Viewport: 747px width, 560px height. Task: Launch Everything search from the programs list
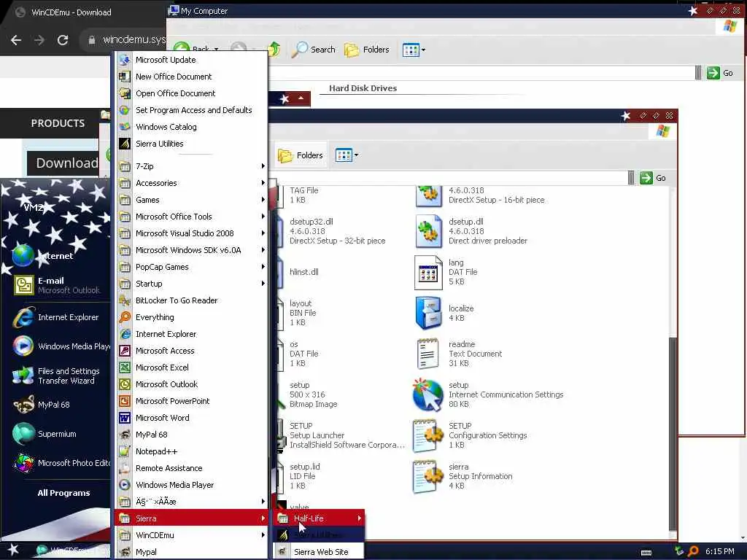coord(155,317)
